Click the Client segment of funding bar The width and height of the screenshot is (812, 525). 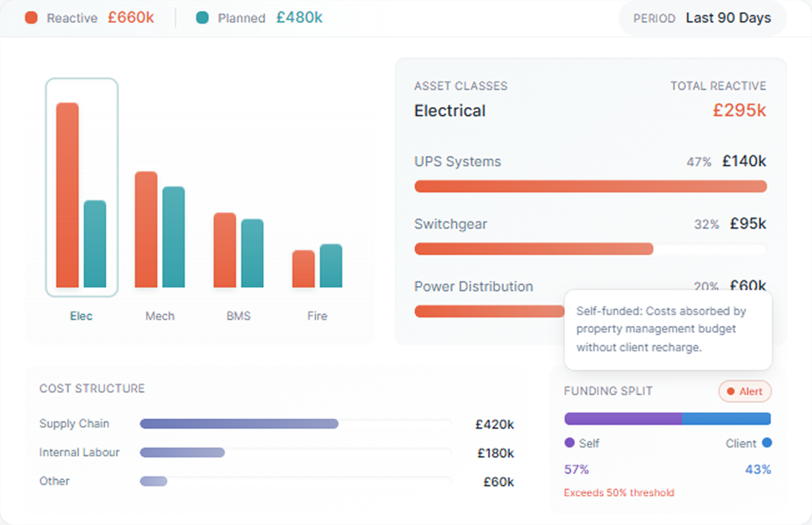pos(726,419)
